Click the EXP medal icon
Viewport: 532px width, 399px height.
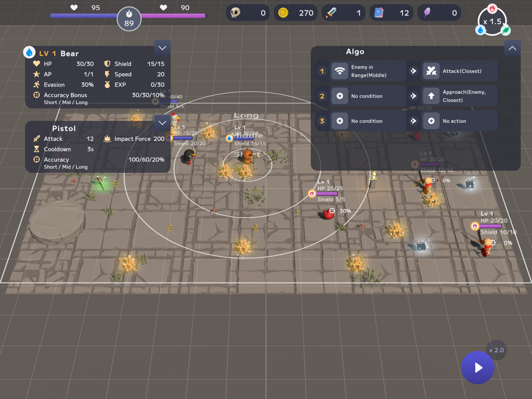(107, 85)
